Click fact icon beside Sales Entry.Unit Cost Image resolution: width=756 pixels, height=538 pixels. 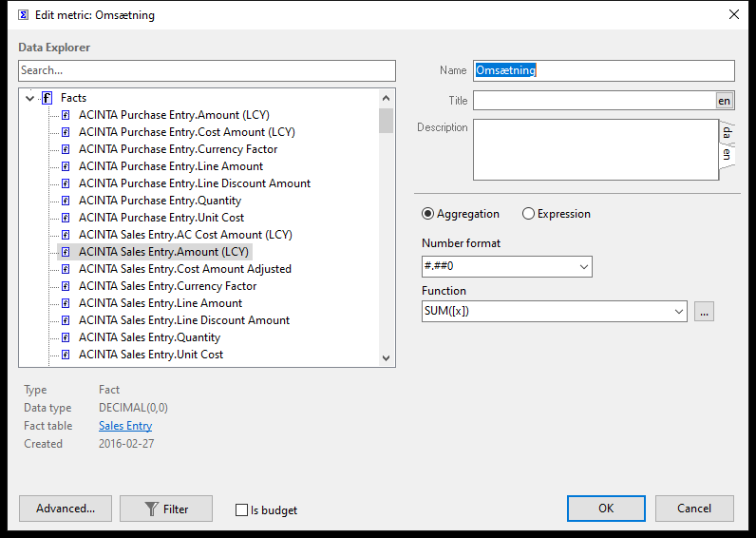pos(66,355)
